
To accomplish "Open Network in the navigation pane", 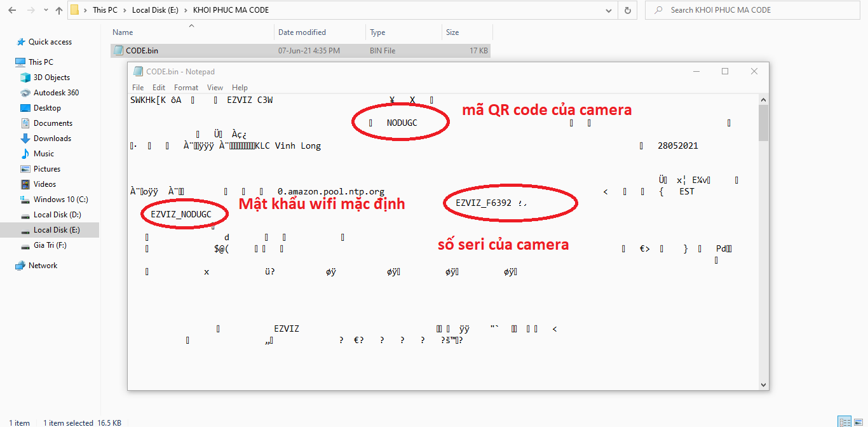I will [x=43, y=266].
